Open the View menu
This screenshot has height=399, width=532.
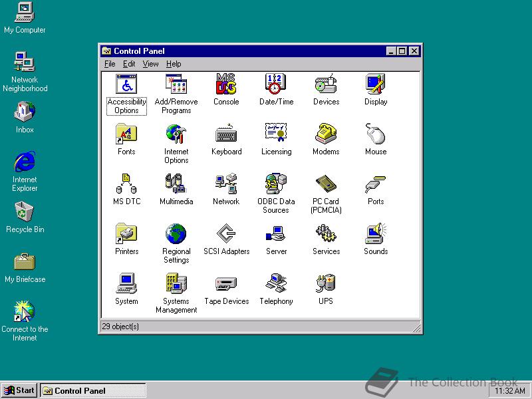(150, 64)
